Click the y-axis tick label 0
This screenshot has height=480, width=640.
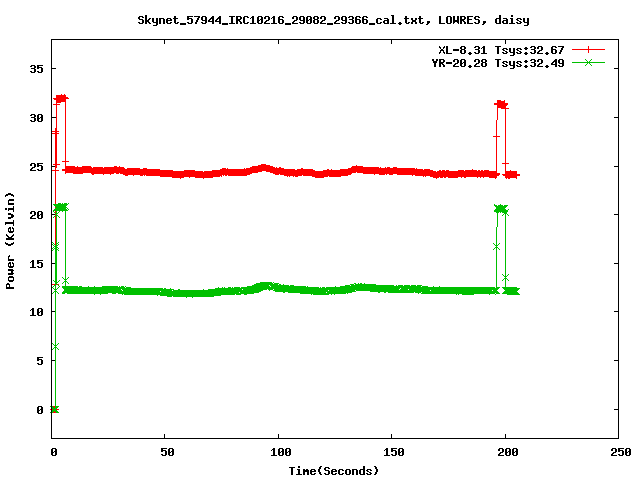coord(40,410)
